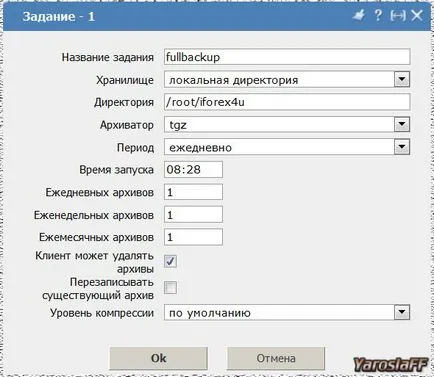The width and height of the screenshot is (434, 377).
Task: Click the Ежемесячных архивов field
Action: (x=193, y=237)
